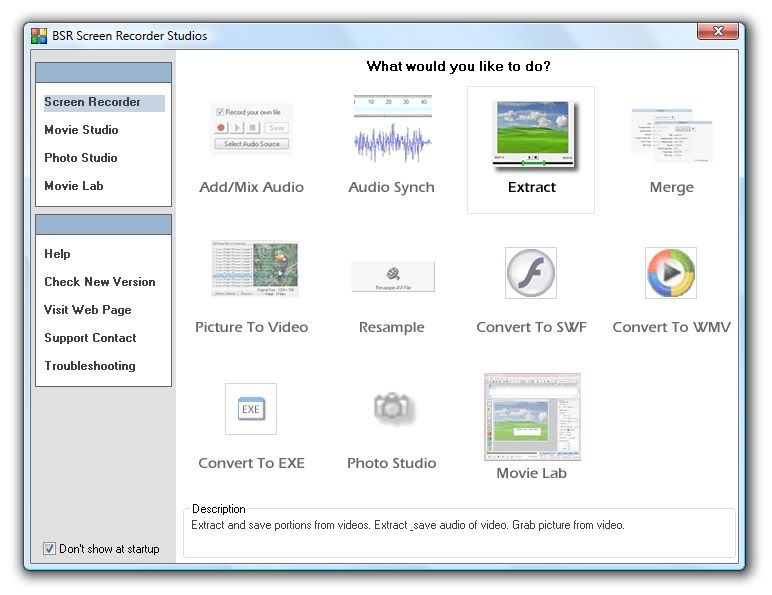Open the Add/Mix Audio recorder icon

tap(252, 129)
